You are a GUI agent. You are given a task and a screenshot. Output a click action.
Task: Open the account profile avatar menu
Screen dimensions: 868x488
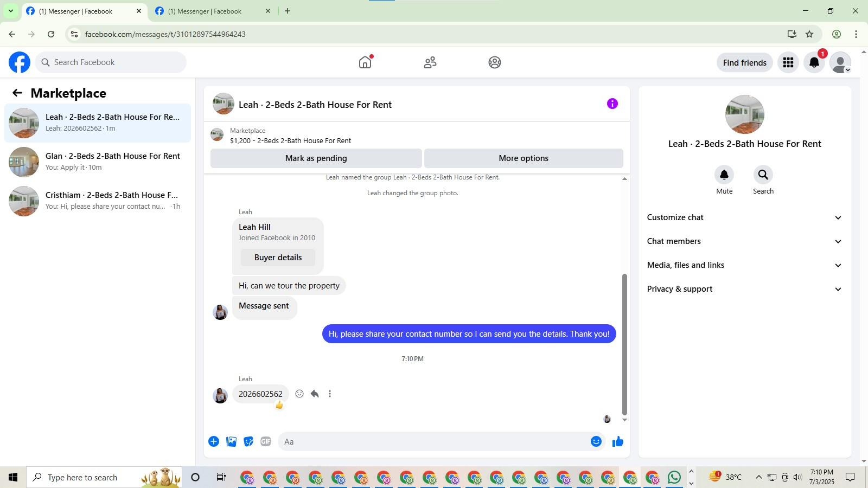(x=840, y=62)
